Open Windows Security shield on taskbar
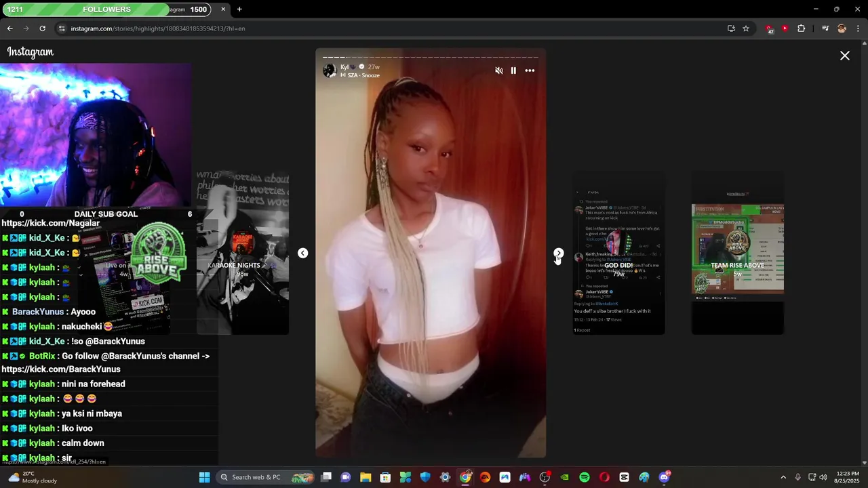The width and height of the screenshot is (868, 488). point(425,477)
